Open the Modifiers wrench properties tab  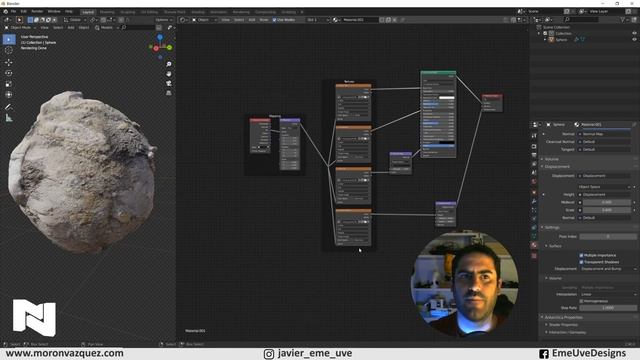tap(534, 201)
